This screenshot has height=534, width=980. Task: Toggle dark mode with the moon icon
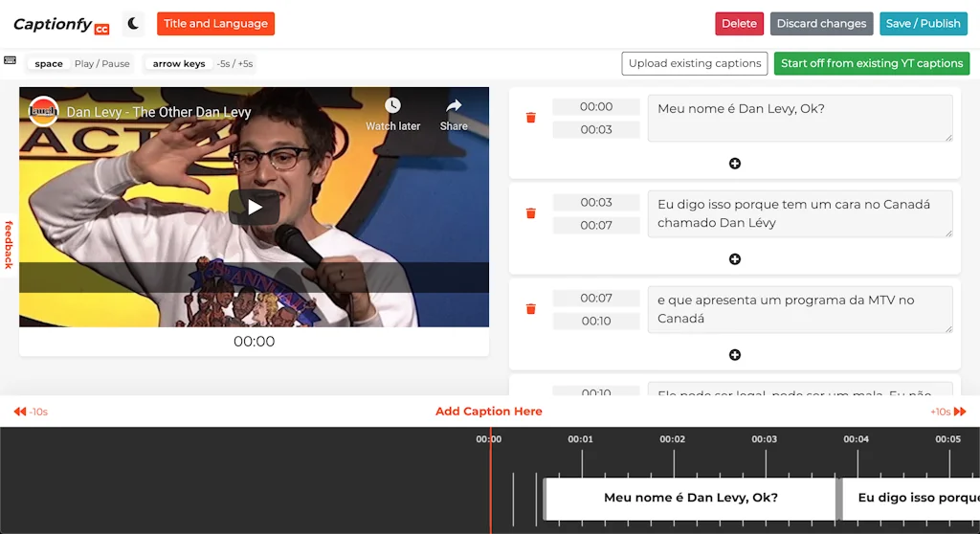coord(133,24)
